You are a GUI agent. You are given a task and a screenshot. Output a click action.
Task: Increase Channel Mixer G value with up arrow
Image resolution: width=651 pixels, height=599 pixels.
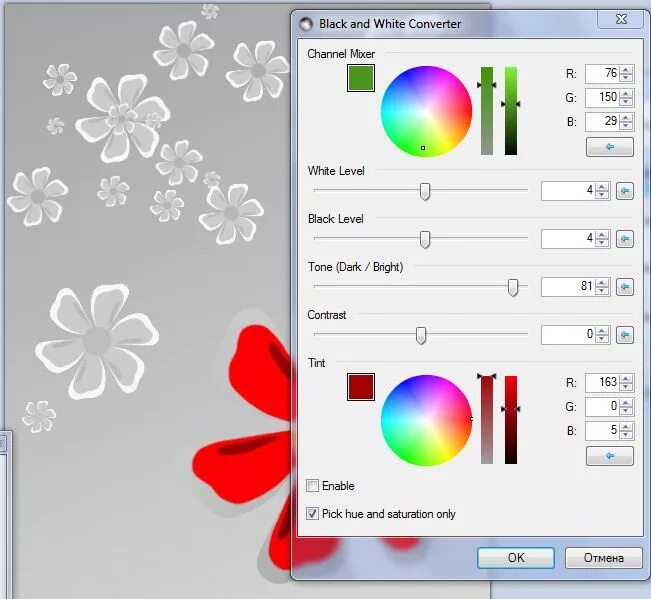coord(626,93)
